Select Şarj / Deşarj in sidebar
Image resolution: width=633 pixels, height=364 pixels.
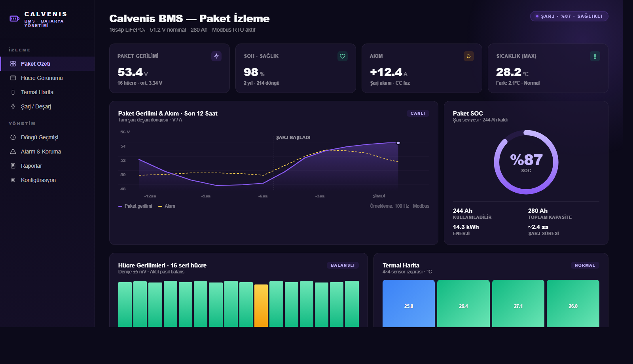coord(36,106)
